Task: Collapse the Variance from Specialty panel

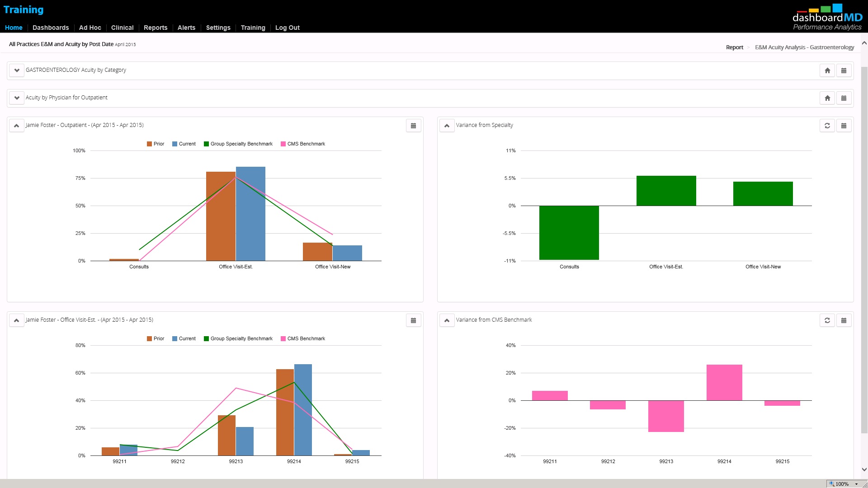Action: tap(447, 126)
